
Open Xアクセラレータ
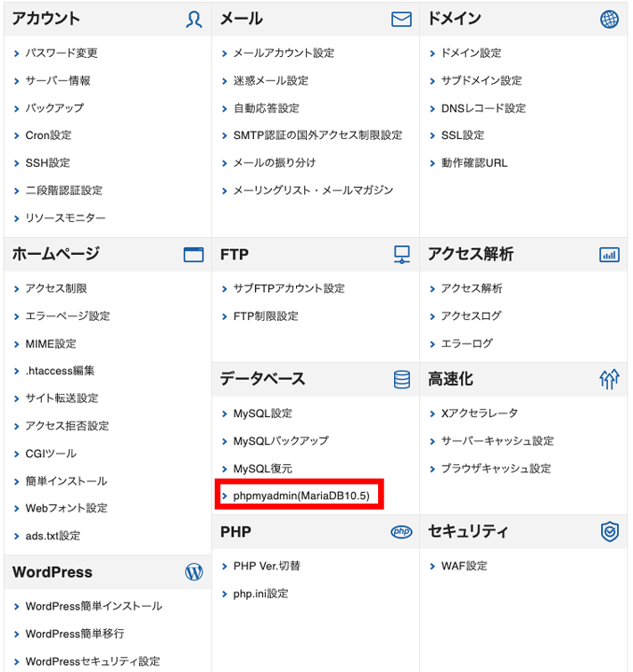click(480, 414)
